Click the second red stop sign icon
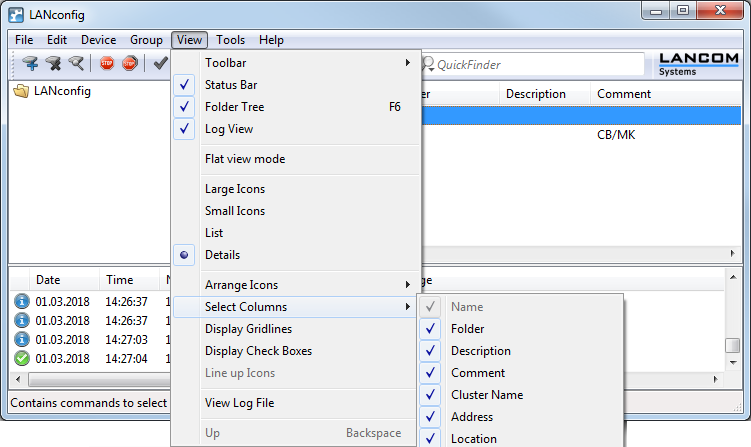 pos(129,64)
